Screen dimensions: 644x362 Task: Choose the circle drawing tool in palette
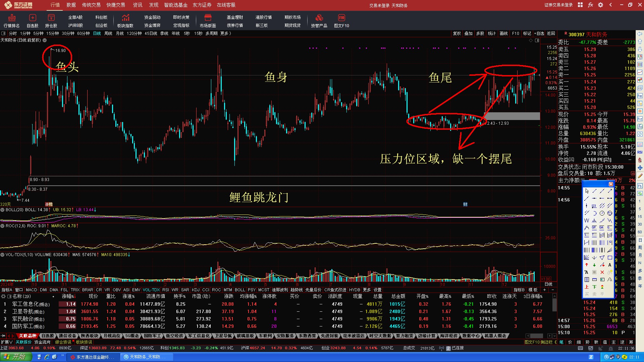pos(602,213)
